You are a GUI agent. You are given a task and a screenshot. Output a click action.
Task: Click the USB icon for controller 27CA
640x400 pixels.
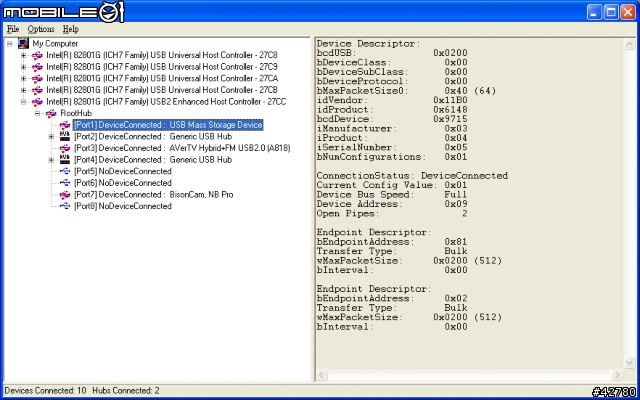(37, 78)
